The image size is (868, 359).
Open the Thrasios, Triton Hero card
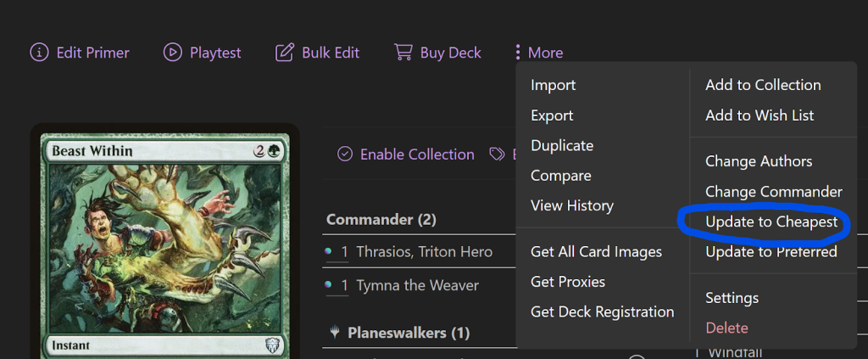click(424, 252)
